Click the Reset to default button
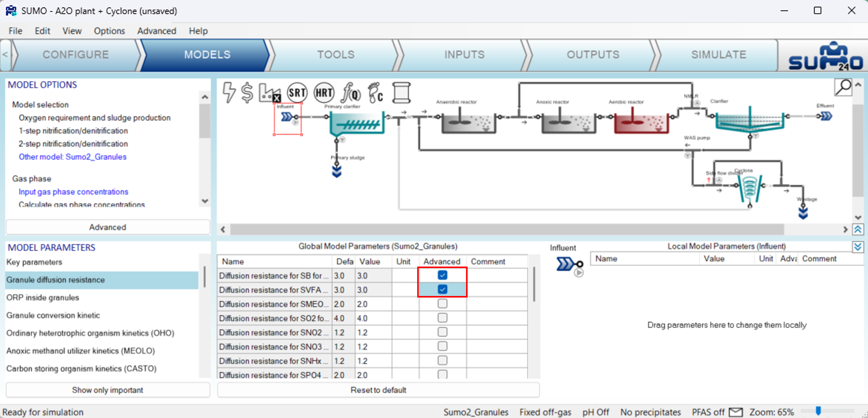The image size is (868, 418). point(378,390)
